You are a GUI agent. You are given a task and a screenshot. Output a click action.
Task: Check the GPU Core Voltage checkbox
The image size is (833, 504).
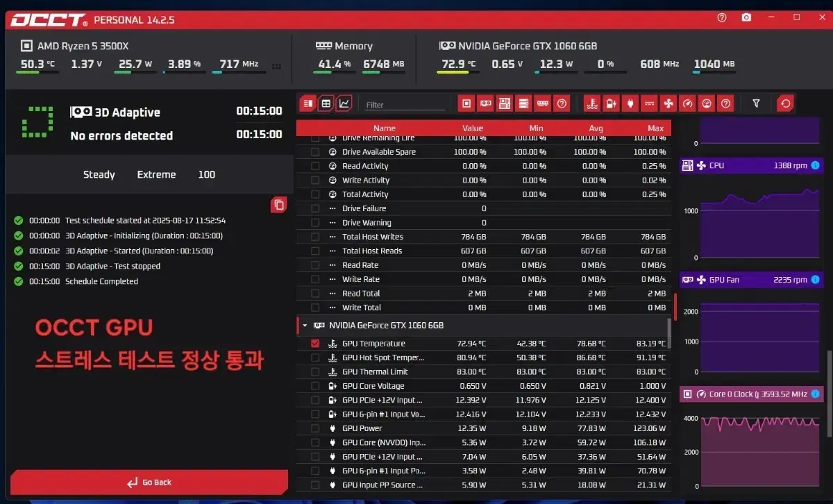click(x=315, y=386)
